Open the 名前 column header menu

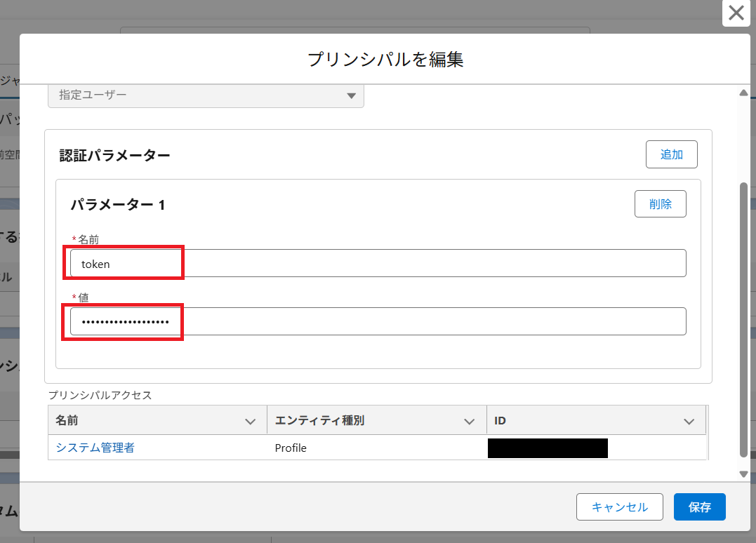[251, 420]
